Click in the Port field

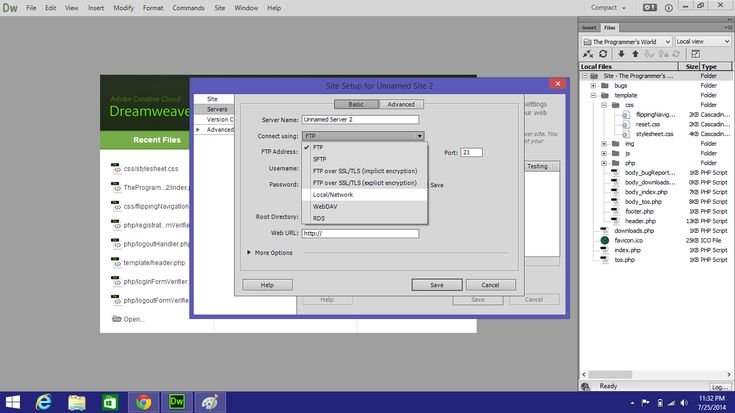pyautogui.click(x=471, y=152)
